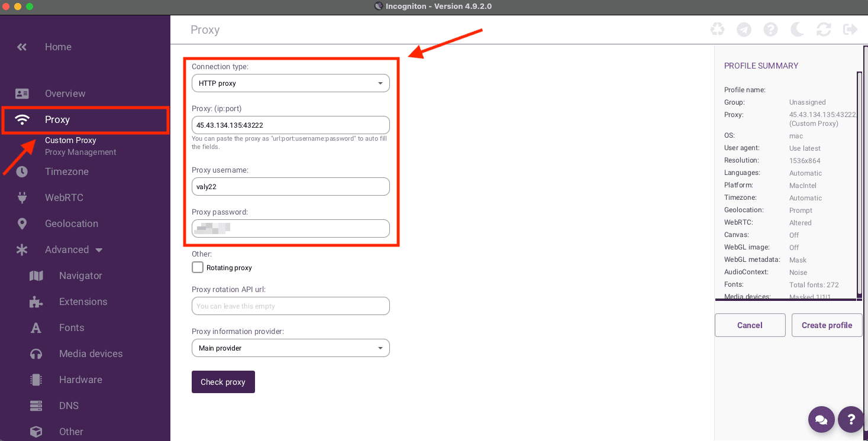Switch to the Overview section
Screen dimensions: 868x441
65,93
